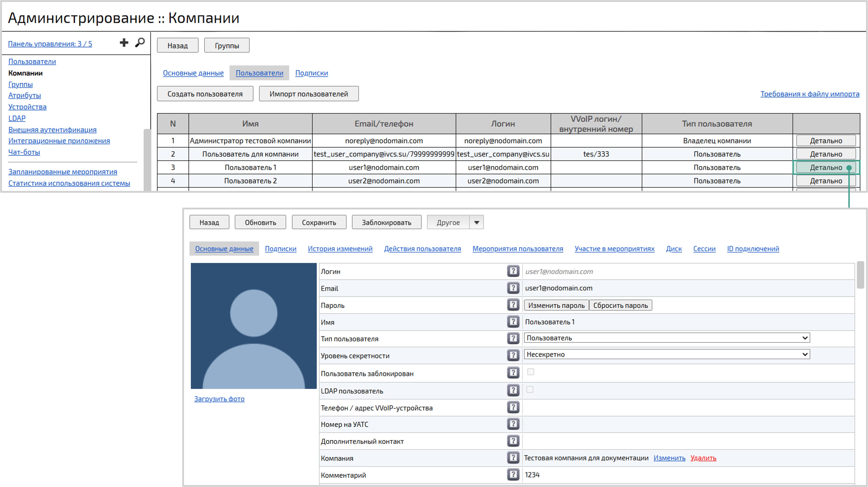
Task: Click help icon beside Компания row
Action: (513, 457)
